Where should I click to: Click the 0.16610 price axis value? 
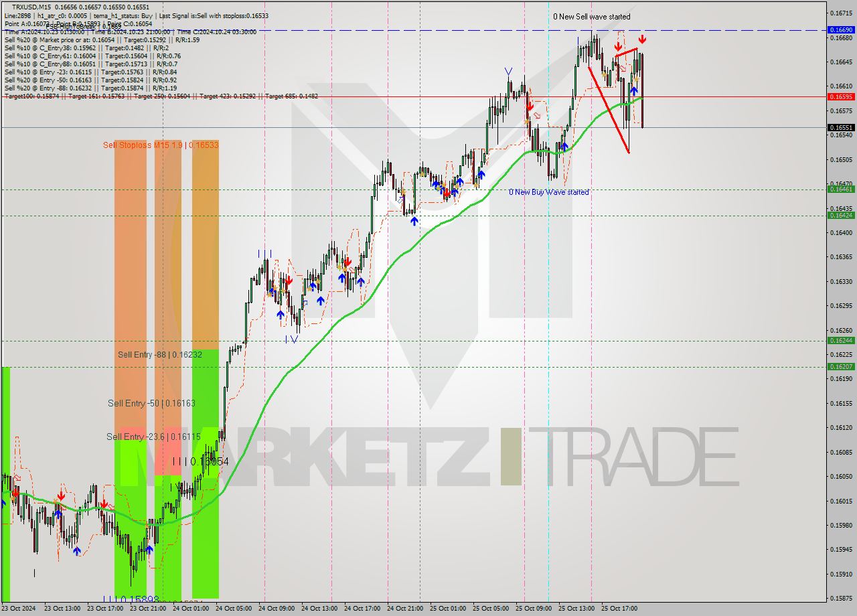841,86
